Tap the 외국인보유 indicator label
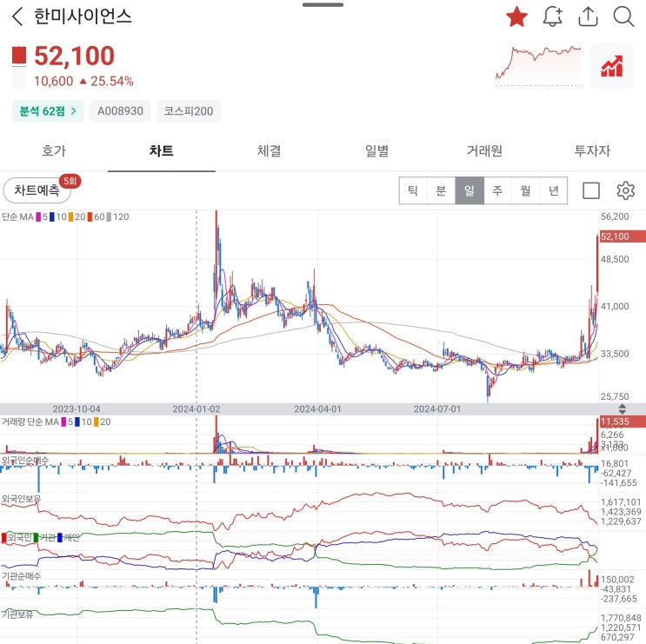646x644 pixels. tap(21, 499)
